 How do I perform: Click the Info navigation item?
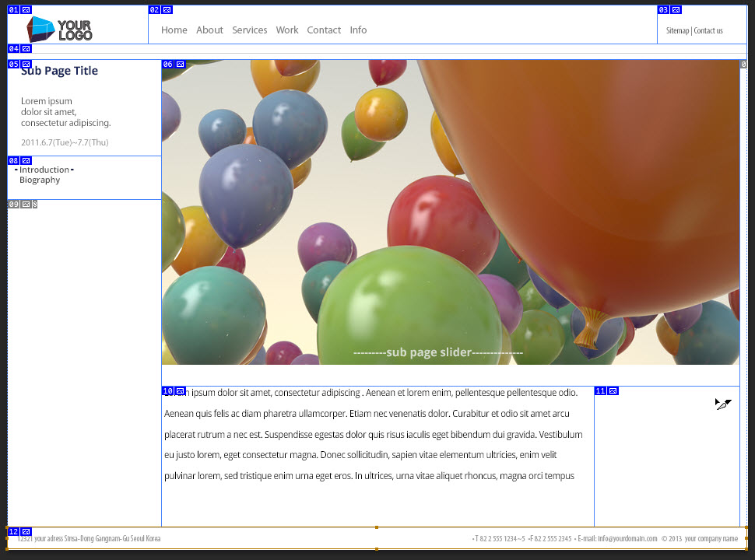click(x=358, y=30)
